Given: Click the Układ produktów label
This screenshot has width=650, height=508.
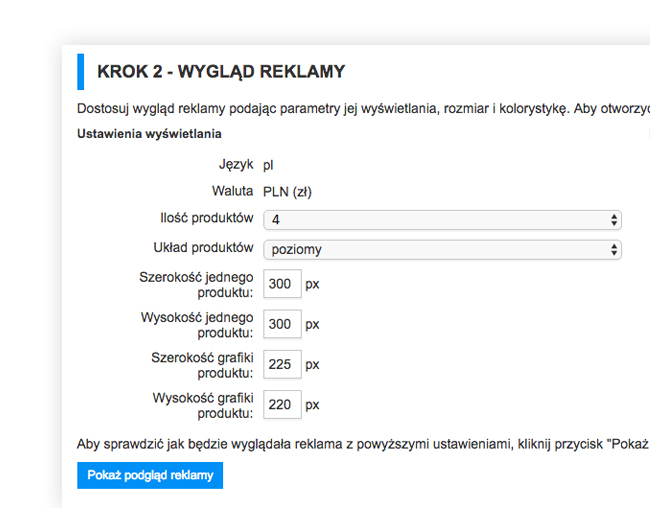Looking at the screenshot, I should coord(204,248).
